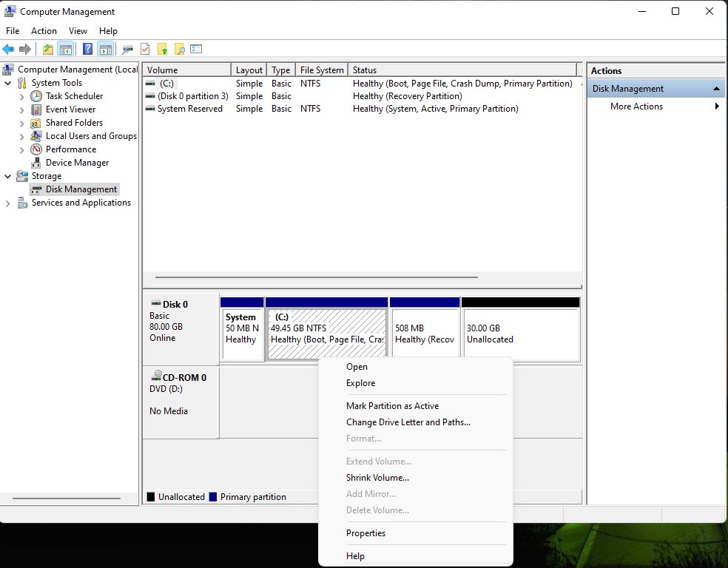Click the disk connect/rescan toolbar icon

pyautogui.click(x=128, y=49)
